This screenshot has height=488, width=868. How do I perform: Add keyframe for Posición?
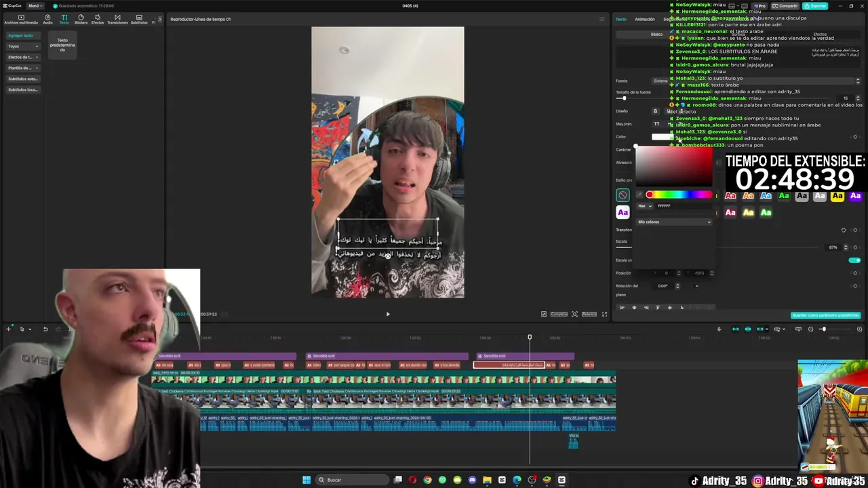(855, 273)
